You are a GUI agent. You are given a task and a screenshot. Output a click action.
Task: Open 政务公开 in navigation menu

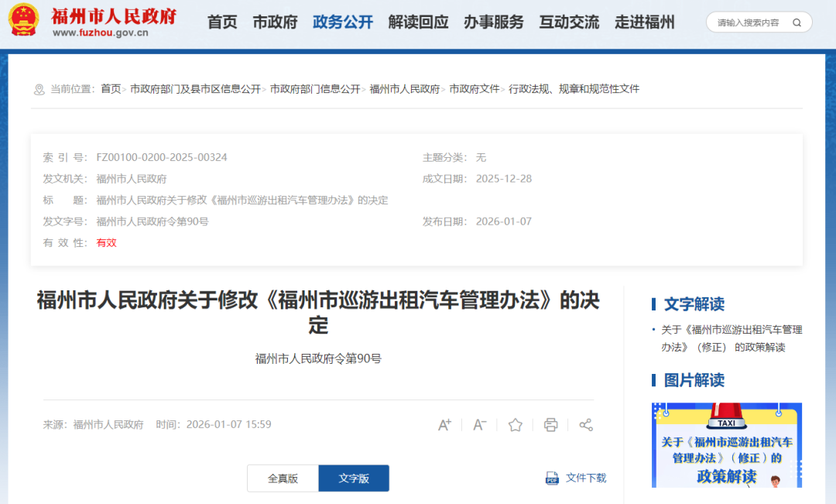click(343, 22)
